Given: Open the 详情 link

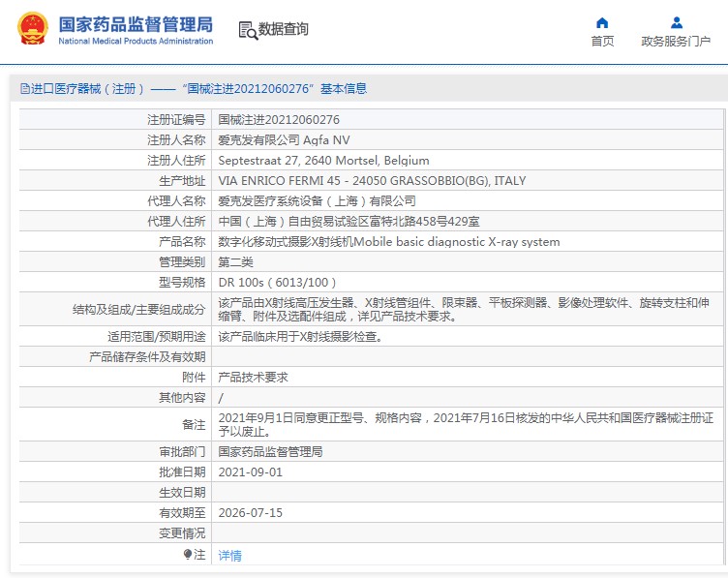Looking at the screenshot, I should 229,556.
